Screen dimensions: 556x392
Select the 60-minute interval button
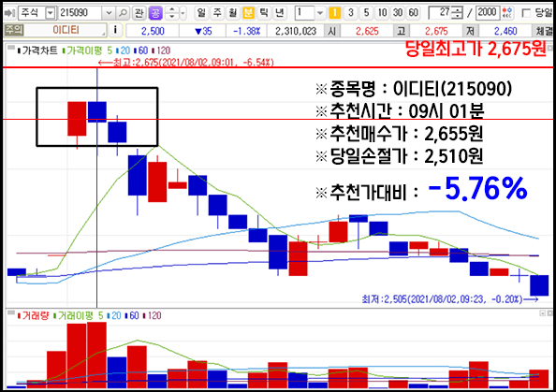coord(413,13)
